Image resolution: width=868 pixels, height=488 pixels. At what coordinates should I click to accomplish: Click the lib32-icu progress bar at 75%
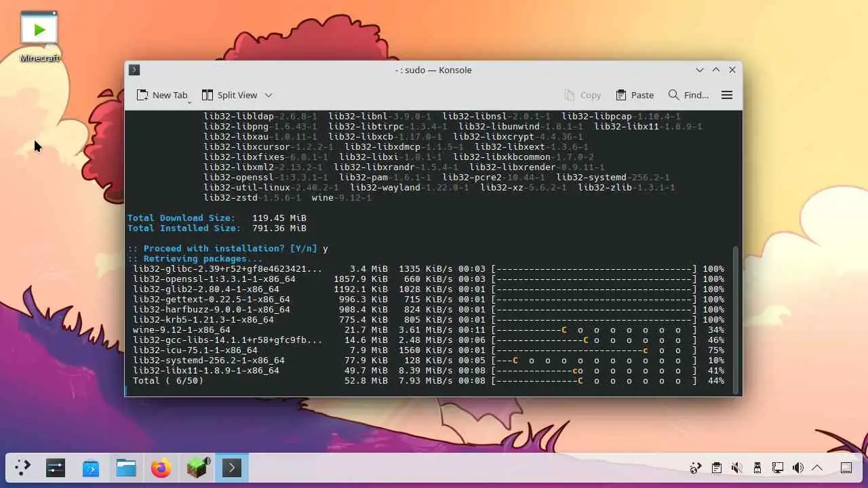[x=594, y=350]
